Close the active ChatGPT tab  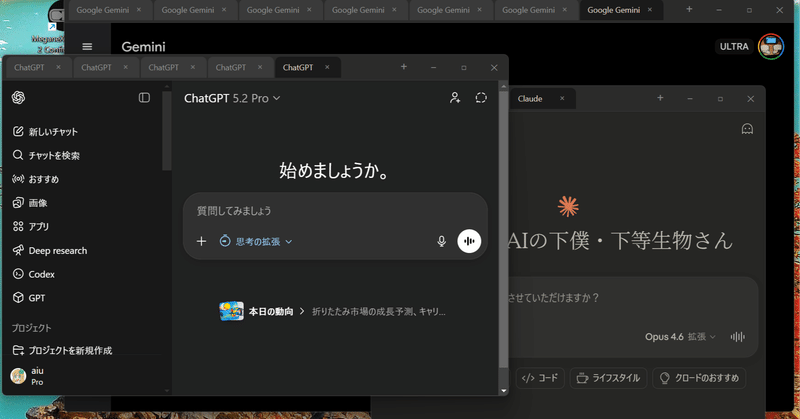327,67
